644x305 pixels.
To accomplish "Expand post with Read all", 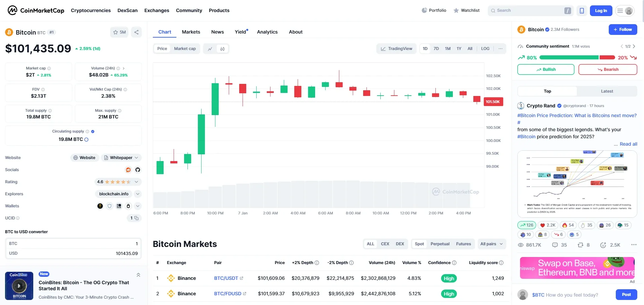I will pyautogui.click(x=628, y=144).
